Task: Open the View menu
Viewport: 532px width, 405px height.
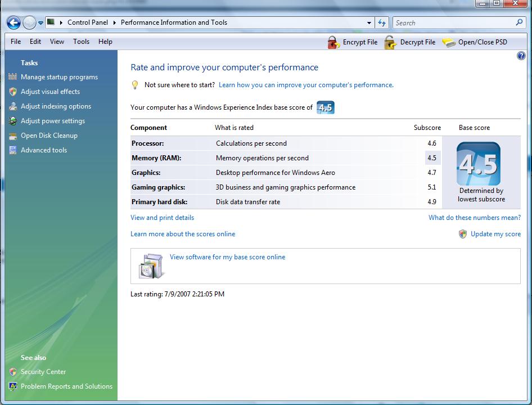Action: pos(57,42)
